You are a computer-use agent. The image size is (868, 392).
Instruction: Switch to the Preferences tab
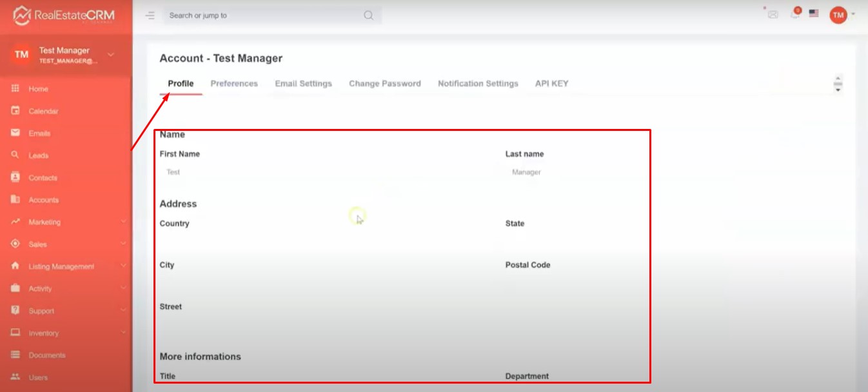click(x=234, y=84)
